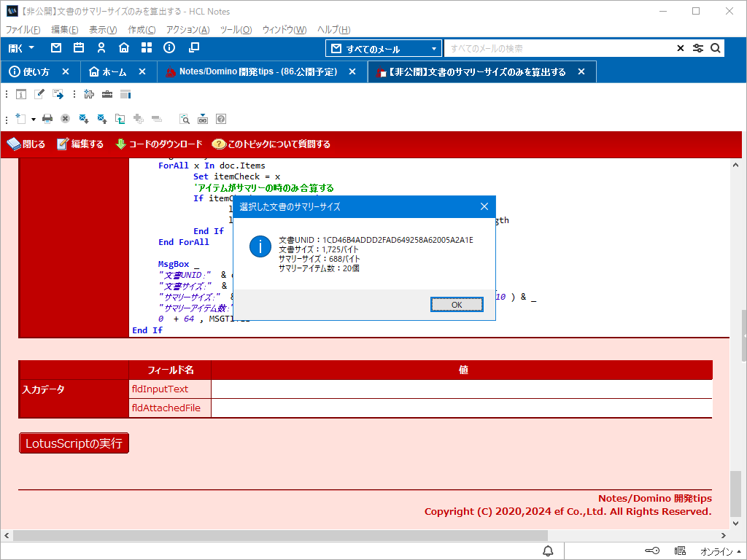Close the Notes/Domino 開発tips tab
Image resolution: width=747 pixels, height=560 pixels.
click(352, 72)
